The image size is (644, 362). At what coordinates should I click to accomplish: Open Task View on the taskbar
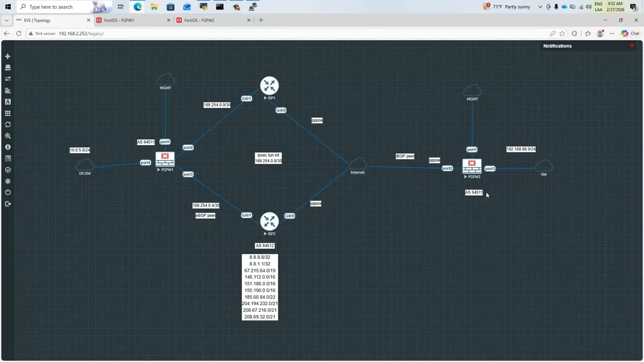tap(121, 7)
